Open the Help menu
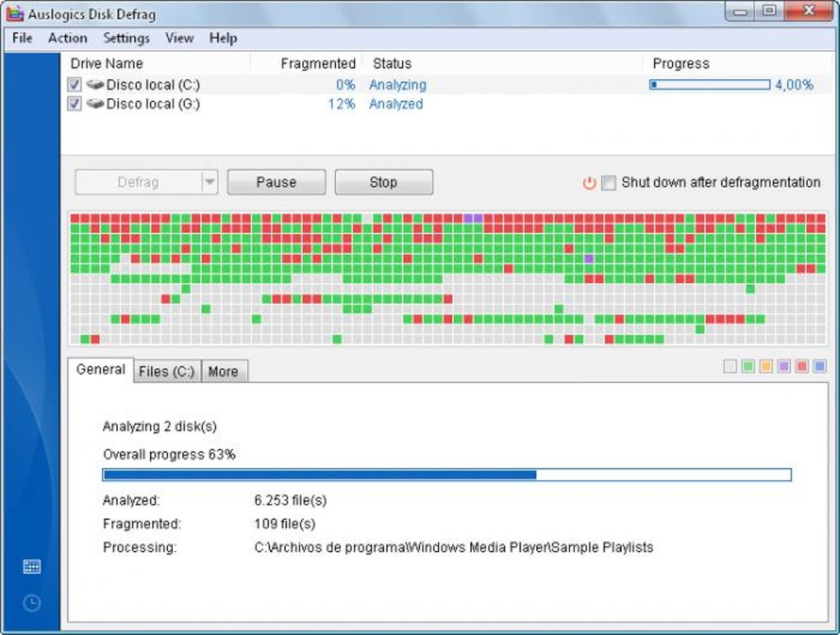 coord(223,38)
